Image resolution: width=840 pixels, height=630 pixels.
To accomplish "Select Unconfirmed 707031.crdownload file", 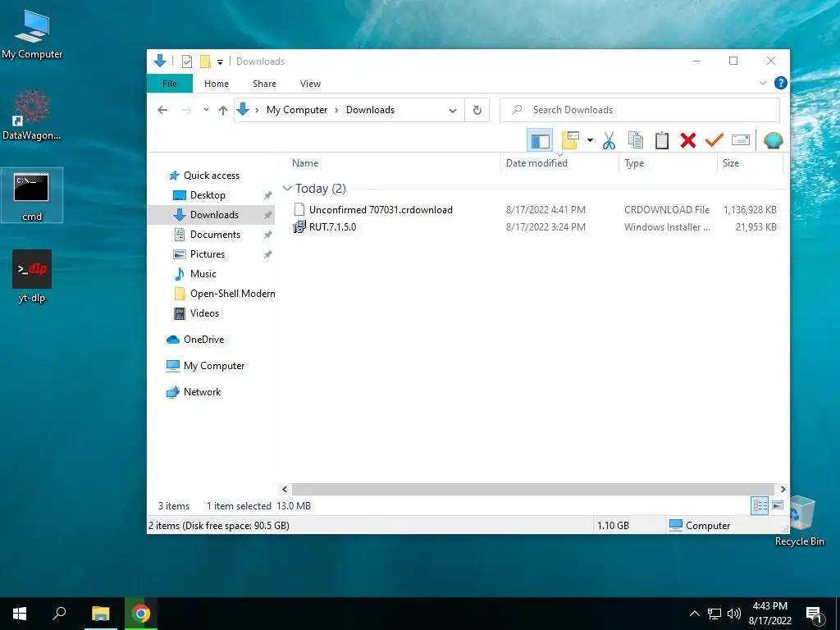I will [381, 210].
